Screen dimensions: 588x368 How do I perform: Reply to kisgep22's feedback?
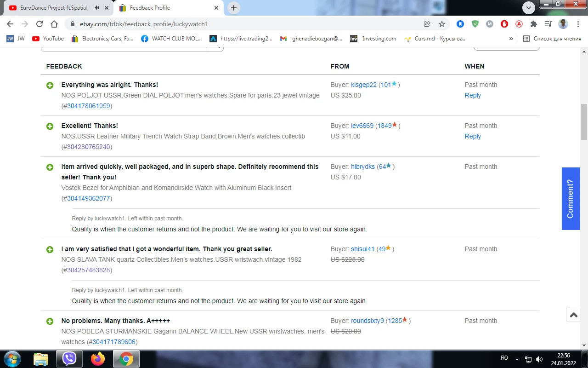pos(473,95)
